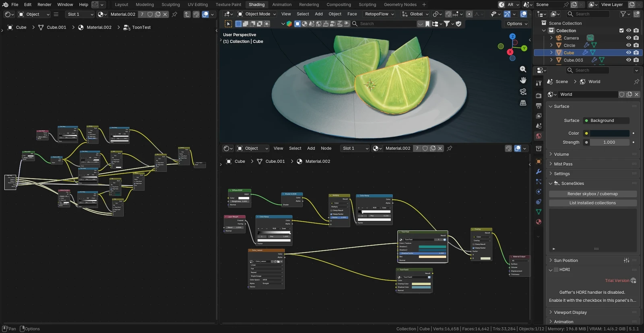644x333 pixels.
Task: Click the viewport zoom magnifier icon
Action: click(x=523, y=69)
